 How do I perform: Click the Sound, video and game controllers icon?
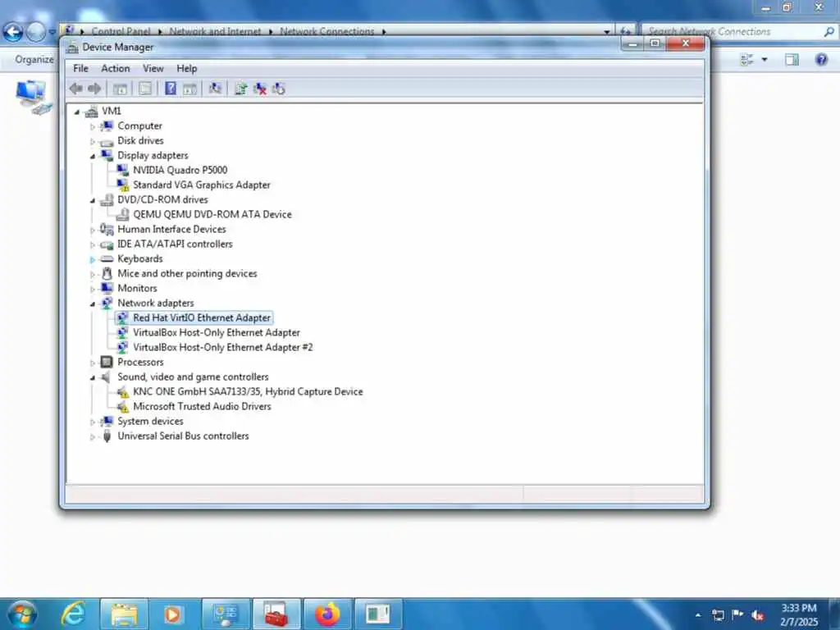click(107, 377)
